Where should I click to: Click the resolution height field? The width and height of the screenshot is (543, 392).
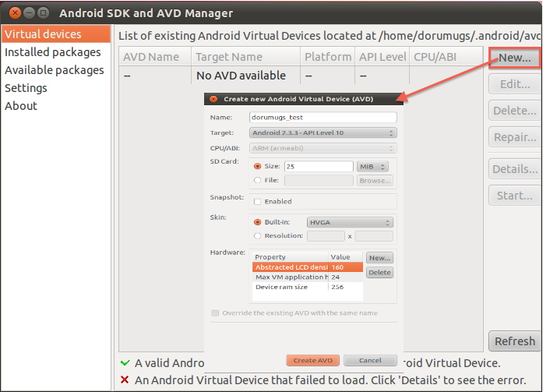coord(374,236)
